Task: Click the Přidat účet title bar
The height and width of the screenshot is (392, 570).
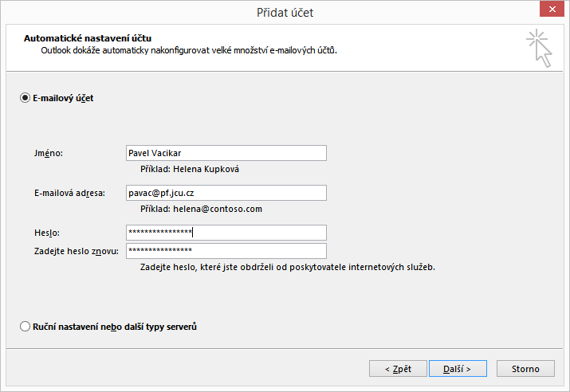Action: coord(285,13)
